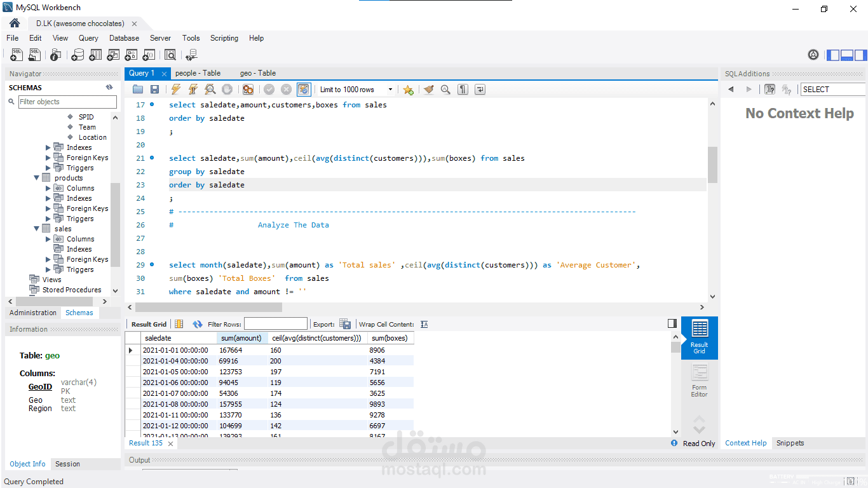Toggle the autocommit mode button
The width and height of the screenshot is (868, 488).
coord(304,90)
